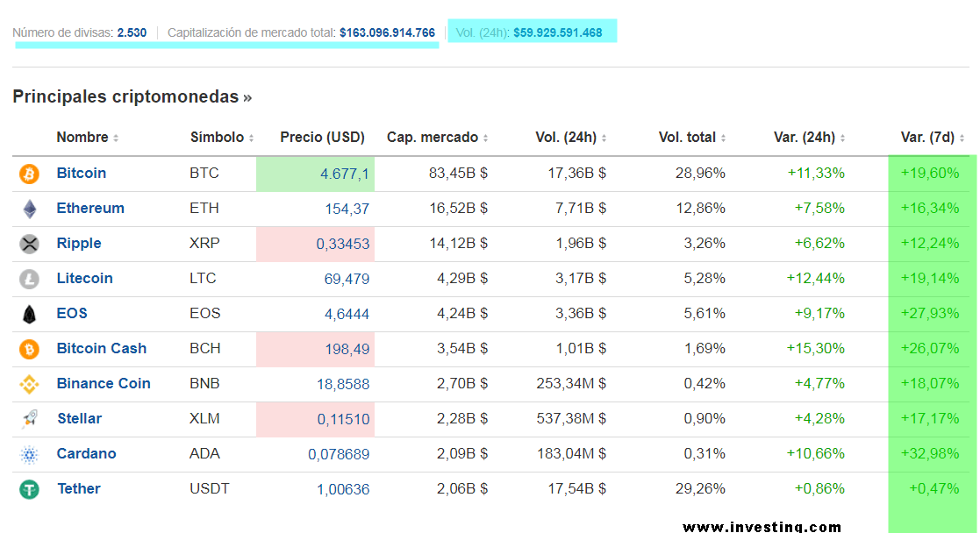
Task: Click the Ripple XRP logo icon
Action: tap(30, 244)
